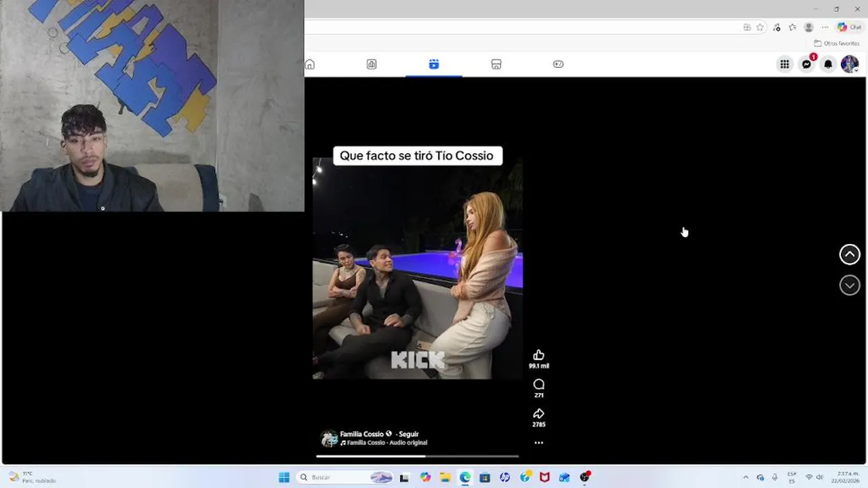The height and width of the screenshot is (488, 868).
Task: Switch to the Gaming tab
Action: click(558, 64)
